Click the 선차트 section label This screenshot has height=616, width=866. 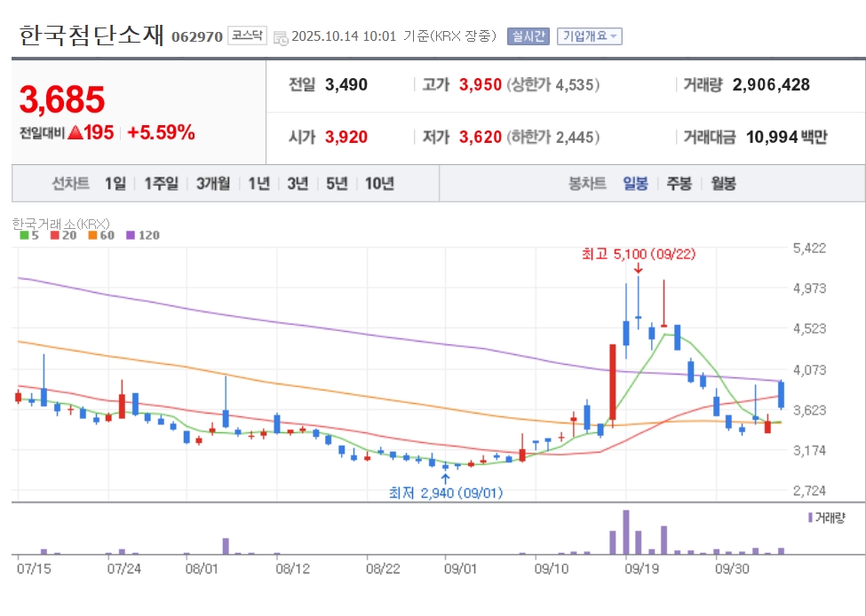point(71,183)
